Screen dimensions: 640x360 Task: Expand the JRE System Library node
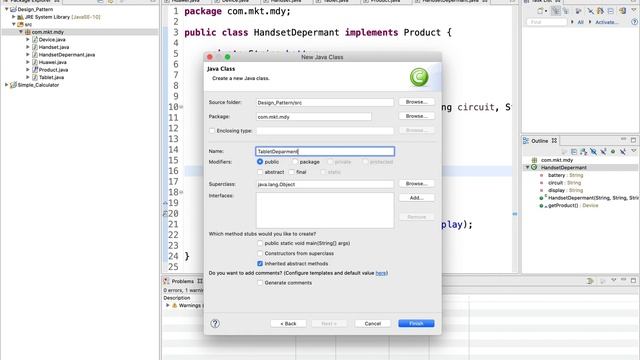tap(14, 17)
